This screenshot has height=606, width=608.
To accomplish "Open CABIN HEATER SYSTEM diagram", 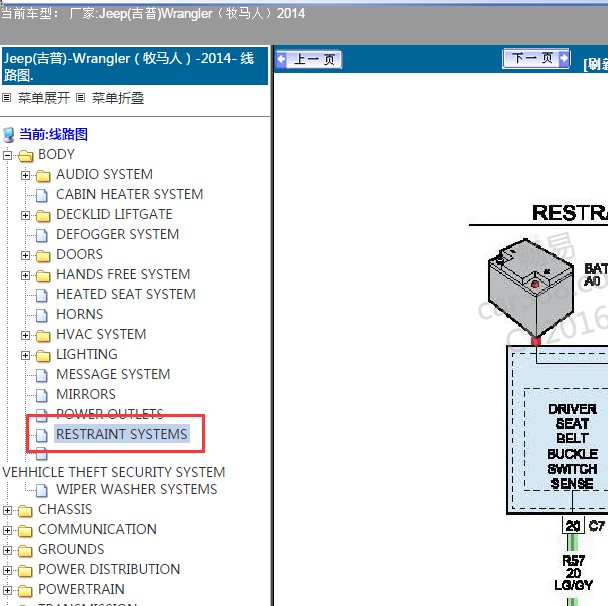I will [130, 194].
